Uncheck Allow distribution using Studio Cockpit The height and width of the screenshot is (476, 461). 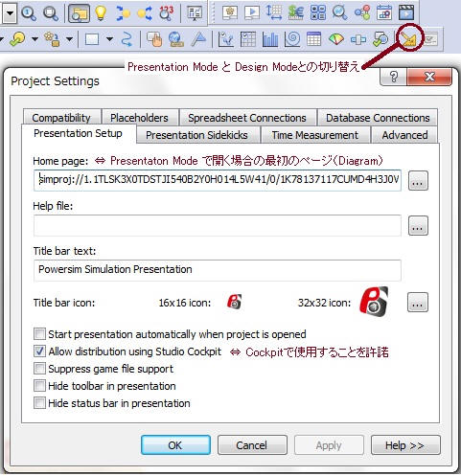pyautogui.click(x=39, y=351)
